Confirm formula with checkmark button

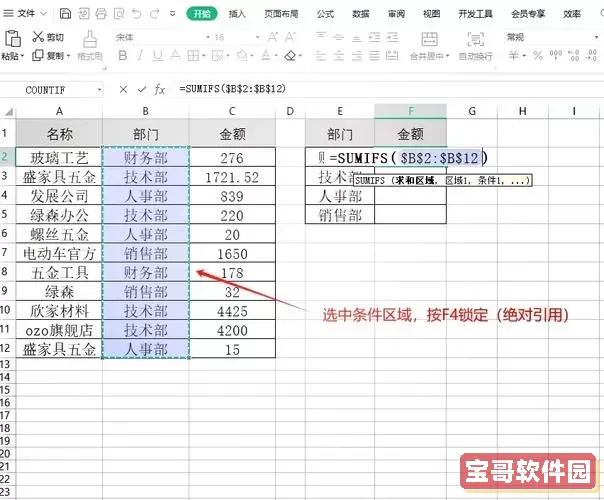142,90
